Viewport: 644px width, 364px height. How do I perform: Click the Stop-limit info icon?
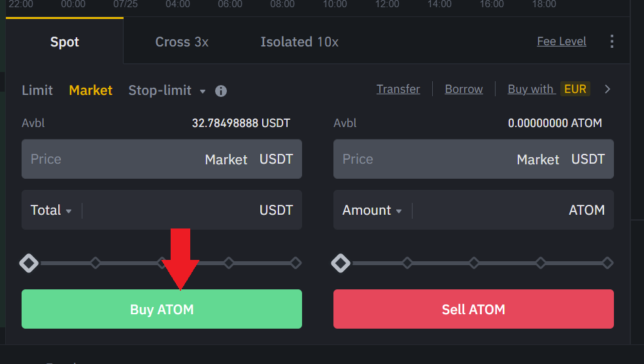click(x=221, y=91)
